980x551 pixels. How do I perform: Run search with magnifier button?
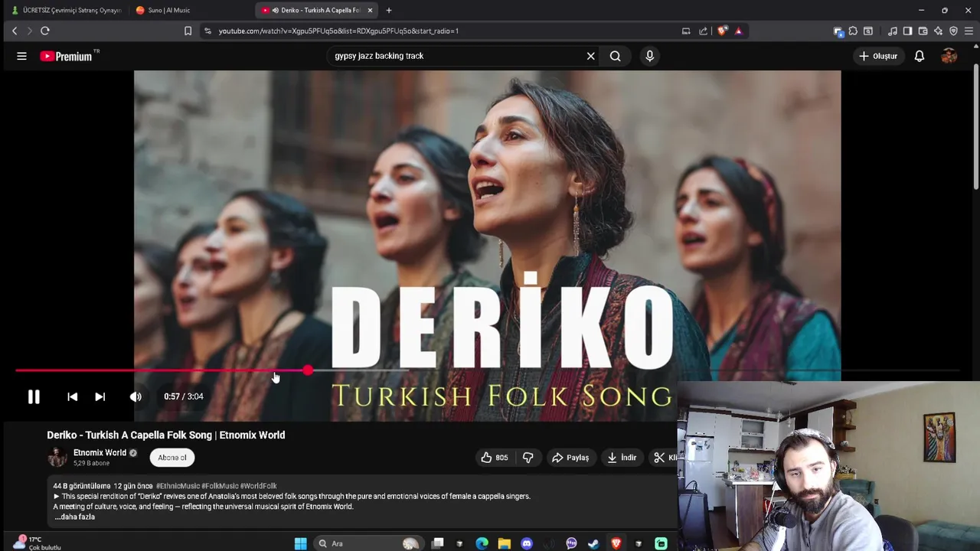click(x=615, y=56)
